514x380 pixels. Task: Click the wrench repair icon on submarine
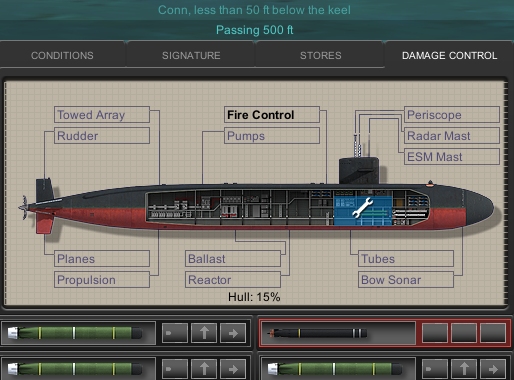(362, 207)
